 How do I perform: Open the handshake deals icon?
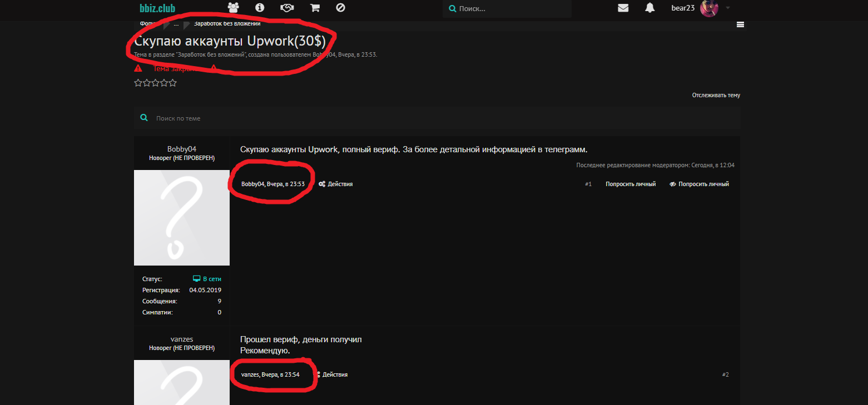coord(287,8)
